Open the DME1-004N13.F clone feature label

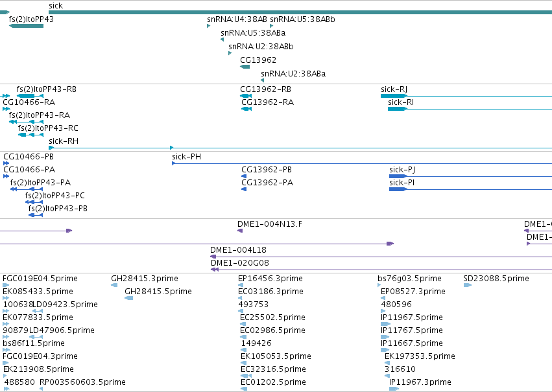[x=270, y=224]
